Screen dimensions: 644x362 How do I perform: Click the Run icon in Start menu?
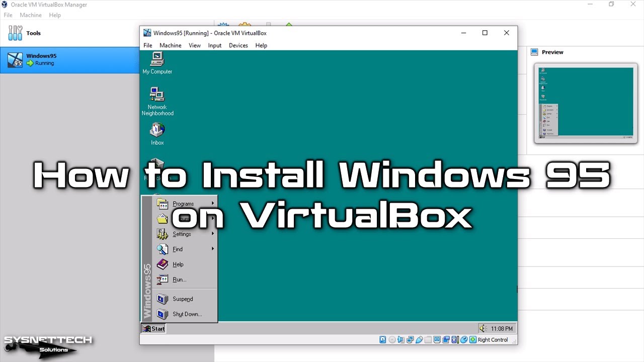(x=162, y=280)
